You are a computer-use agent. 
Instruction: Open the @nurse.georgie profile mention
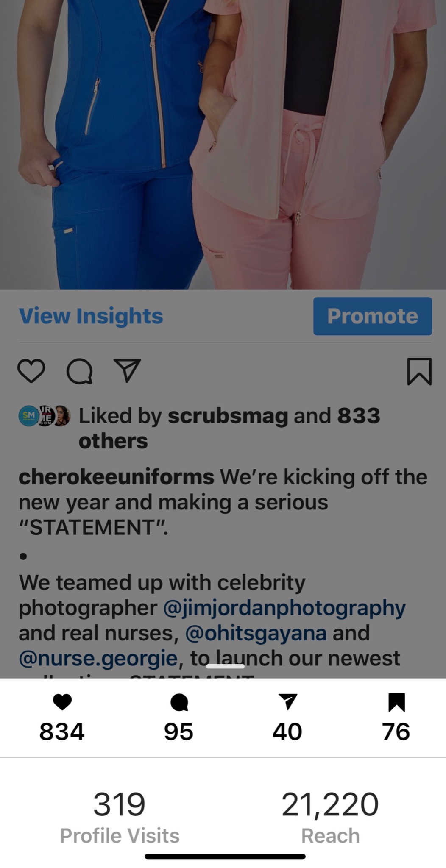[98, 658]
